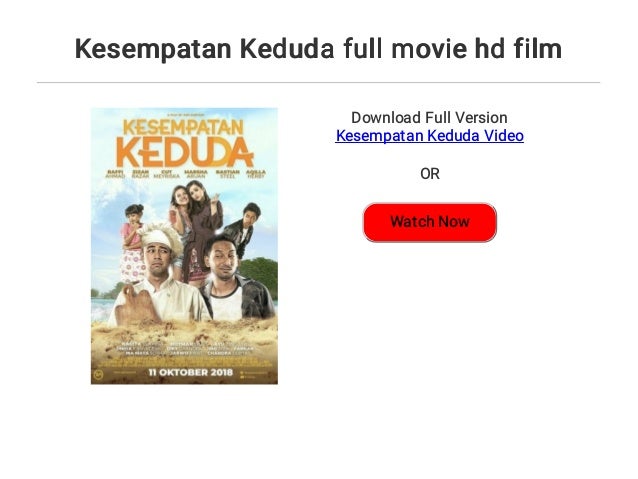Click the age rating icon on poster
638x479 pixels.
pos(98,373)
